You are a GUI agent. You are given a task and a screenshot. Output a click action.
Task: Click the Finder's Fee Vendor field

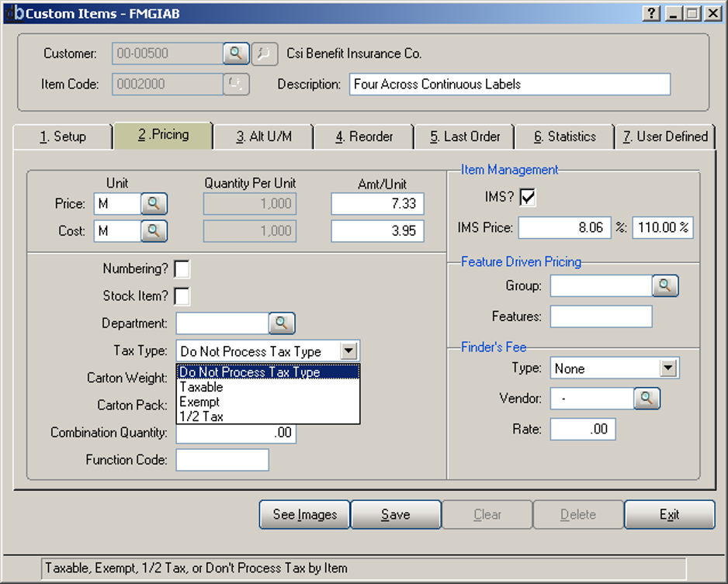[592, 399]
